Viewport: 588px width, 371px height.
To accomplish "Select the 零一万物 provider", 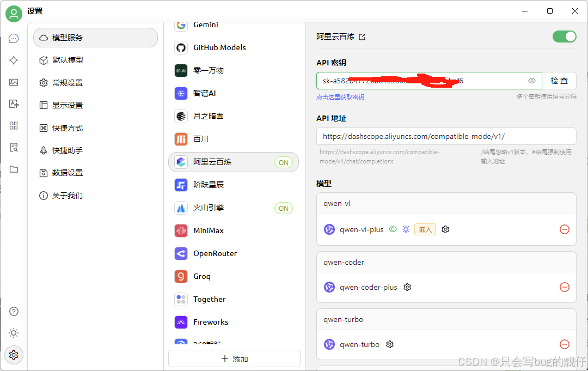I will coord(234,70).
